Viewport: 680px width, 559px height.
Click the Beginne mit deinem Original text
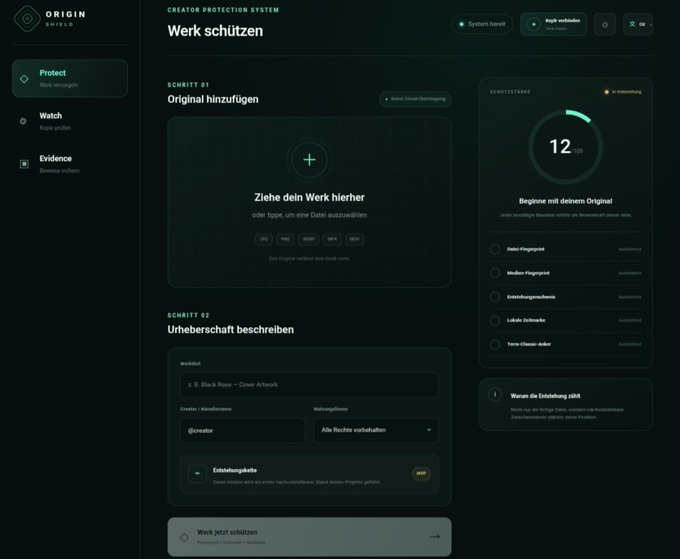coord(566,201)
